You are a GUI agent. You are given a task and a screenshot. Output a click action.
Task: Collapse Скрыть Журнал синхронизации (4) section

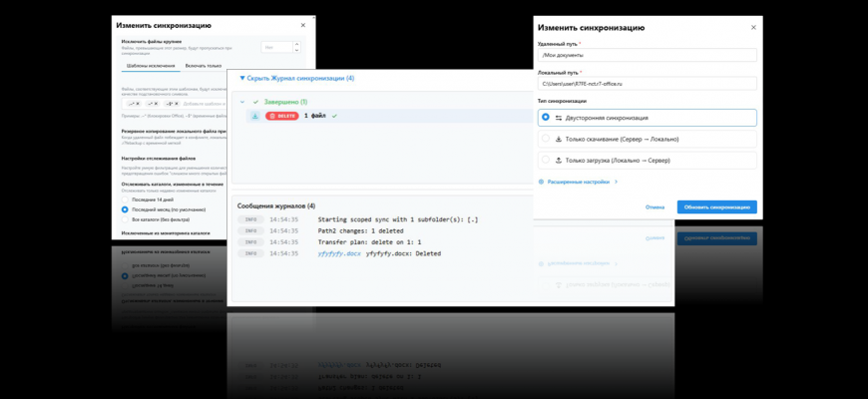pos(296,78)
